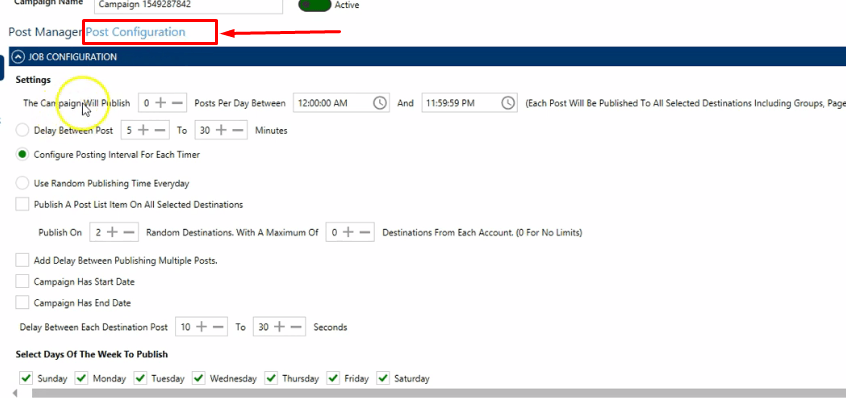
Task: Click the Posts Per Day value field
Action: coord(147,103)
